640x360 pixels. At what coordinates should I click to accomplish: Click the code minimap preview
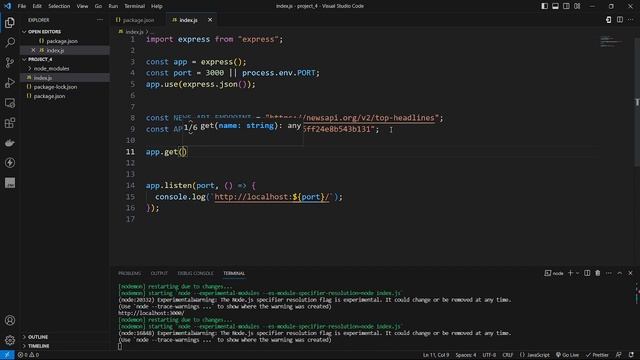[x=611, y=41]
